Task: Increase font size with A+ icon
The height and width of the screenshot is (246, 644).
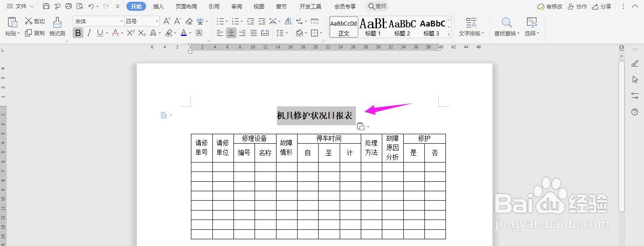Action: (167, 21)
